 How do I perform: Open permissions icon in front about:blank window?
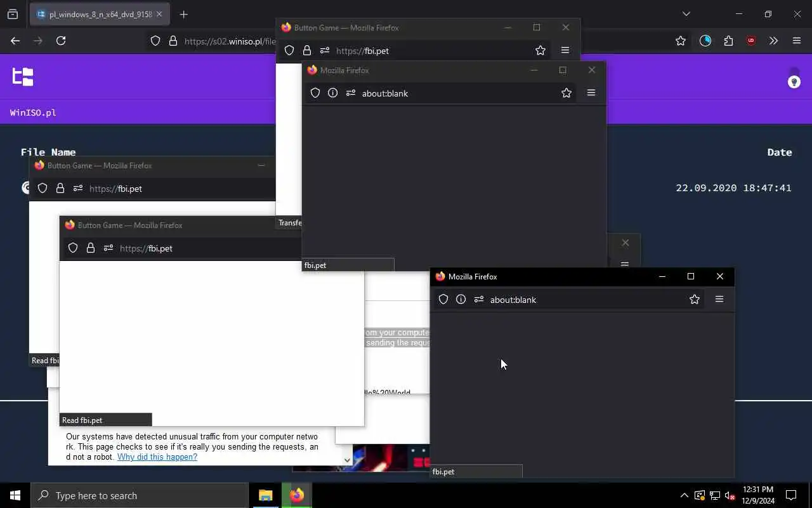click(479, 299)
